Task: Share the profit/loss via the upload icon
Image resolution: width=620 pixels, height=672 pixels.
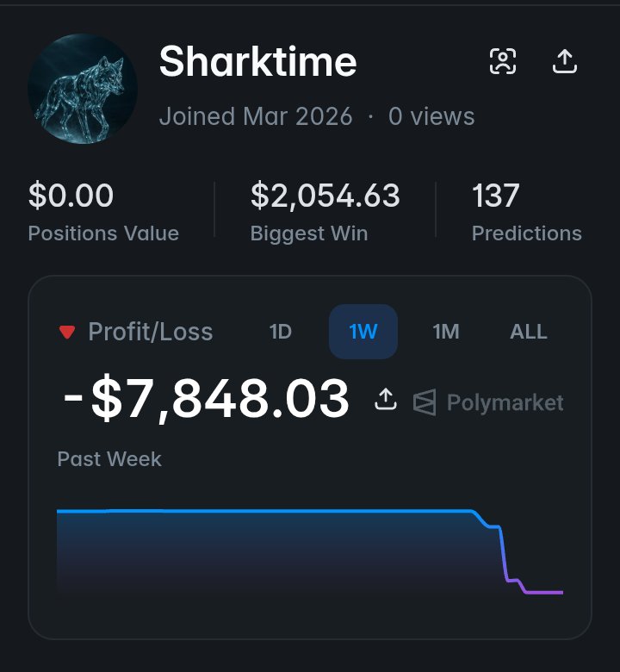Action: (386, 399)
